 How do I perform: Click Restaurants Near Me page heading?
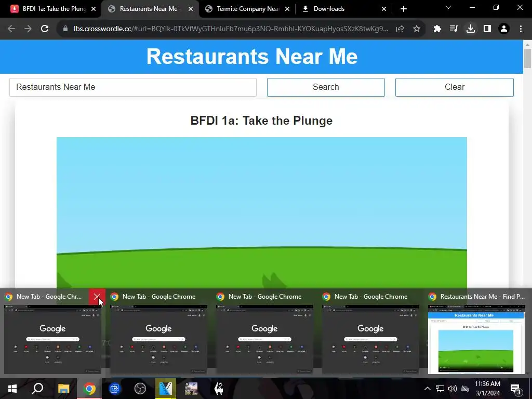[x=252, y=56]
